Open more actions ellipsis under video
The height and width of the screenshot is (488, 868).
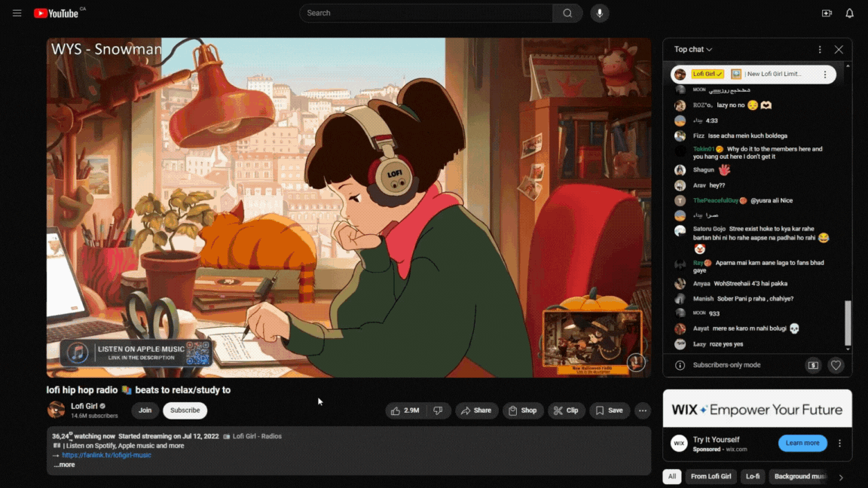click(643, 410)
